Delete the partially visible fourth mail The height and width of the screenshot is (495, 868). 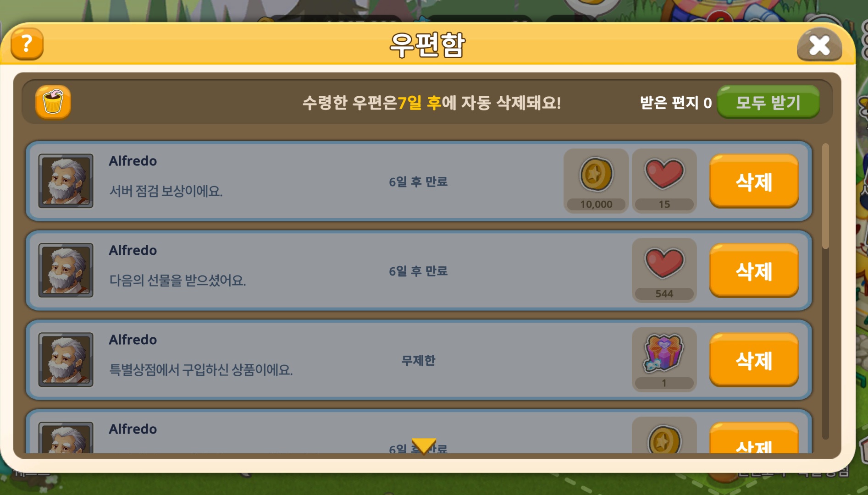click(x=754, y=438)
